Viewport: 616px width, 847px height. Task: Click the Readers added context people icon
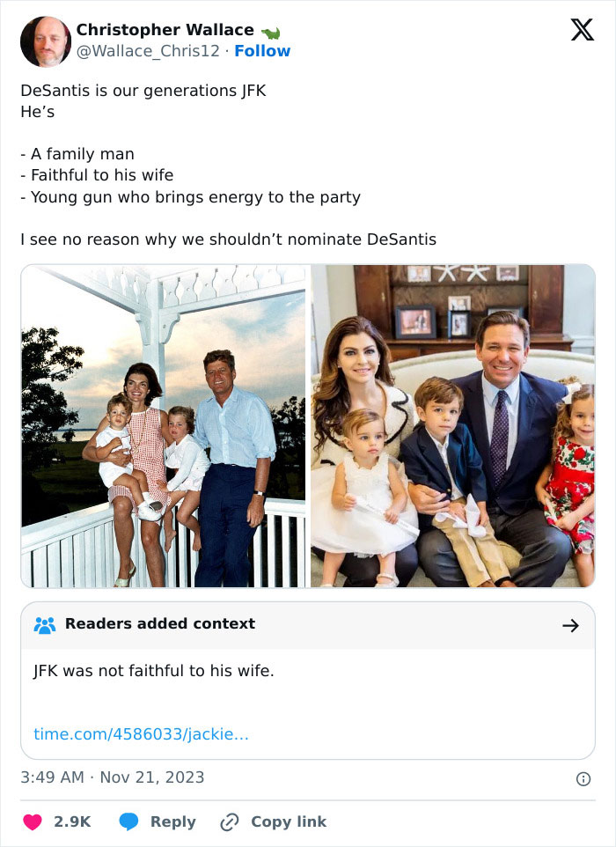click(x=44, y=624)
